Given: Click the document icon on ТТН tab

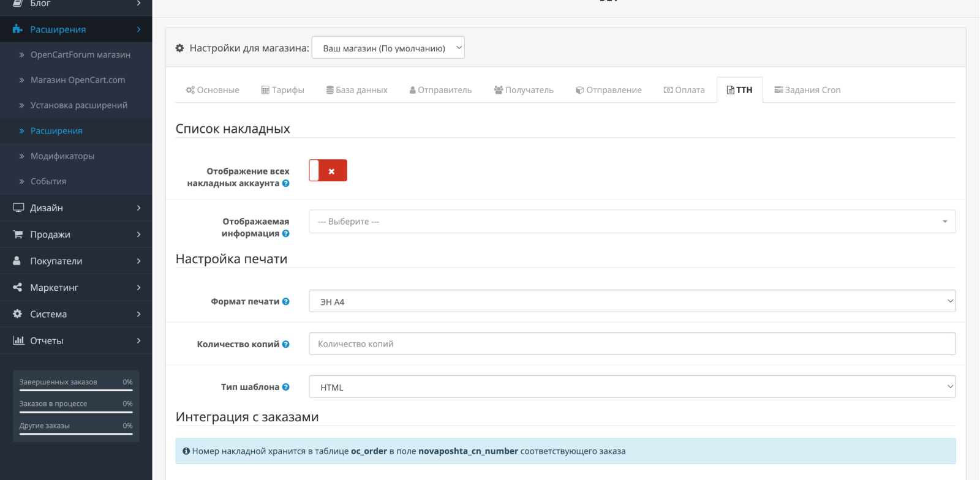Looking at the screenshot, I should 730,90.
